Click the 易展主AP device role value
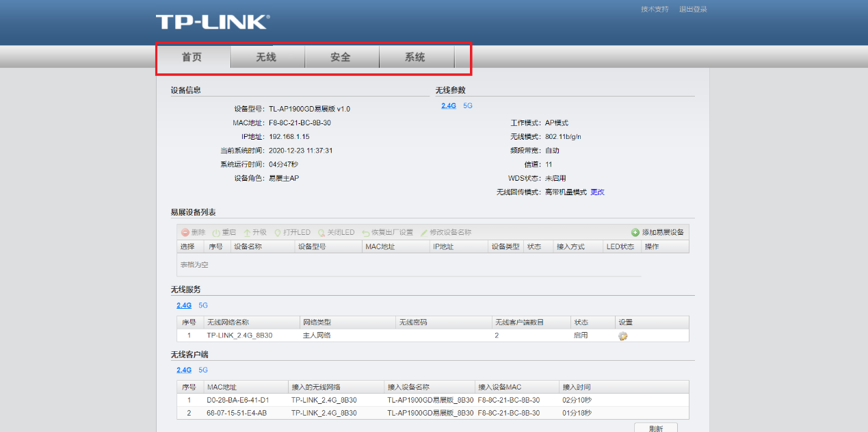This screenshot has height=432, width=868. point(284,179)
